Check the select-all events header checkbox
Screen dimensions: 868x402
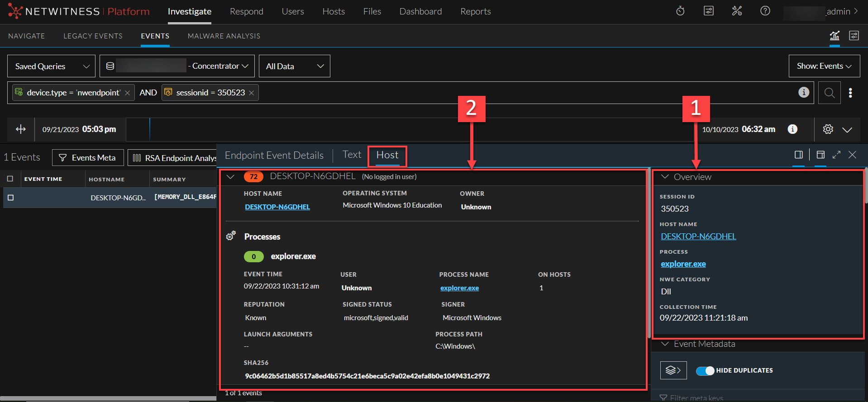[x=10, y=179]
